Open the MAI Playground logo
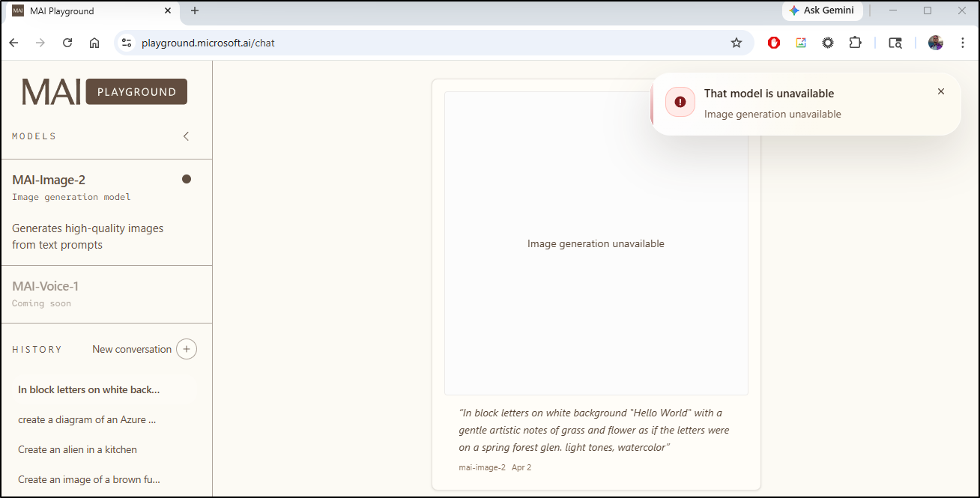980x498 pixels. pyautogui.click(x=104, y=91)
